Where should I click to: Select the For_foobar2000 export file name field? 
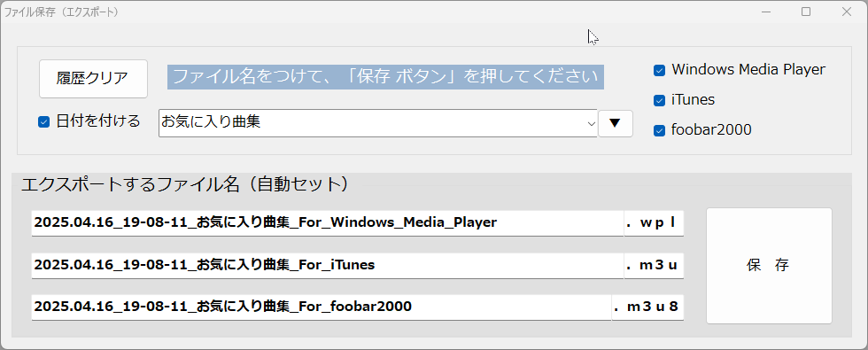click(321, 307)
